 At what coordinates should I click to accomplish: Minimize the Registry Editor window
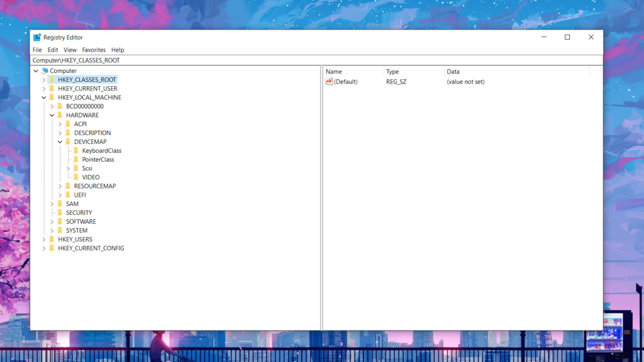click(x=544, y=37)
